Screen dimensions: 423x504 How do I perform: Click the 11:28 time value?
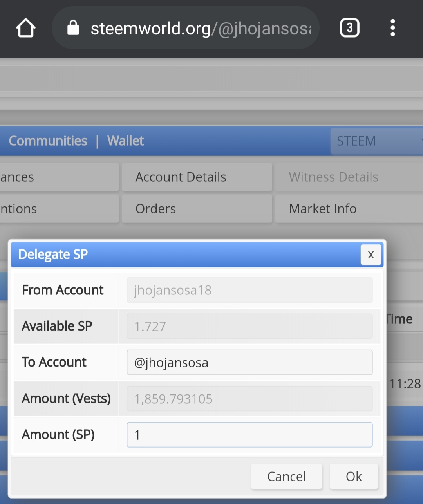[x=405, y=384]
